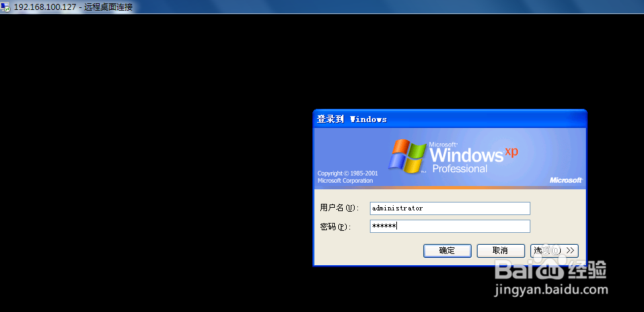Screen dimensions: 644x312
Task: Focus the 用户名 field containing administrator
Action: [x=450, y=208]
